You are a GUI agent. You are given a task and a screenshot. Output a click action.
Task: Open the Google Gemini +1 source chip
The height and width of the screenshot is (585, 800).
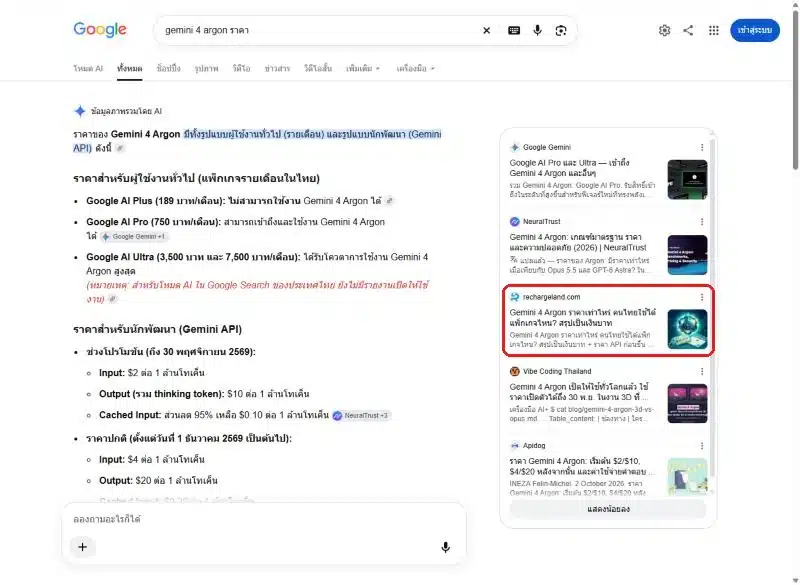[134, 237]
